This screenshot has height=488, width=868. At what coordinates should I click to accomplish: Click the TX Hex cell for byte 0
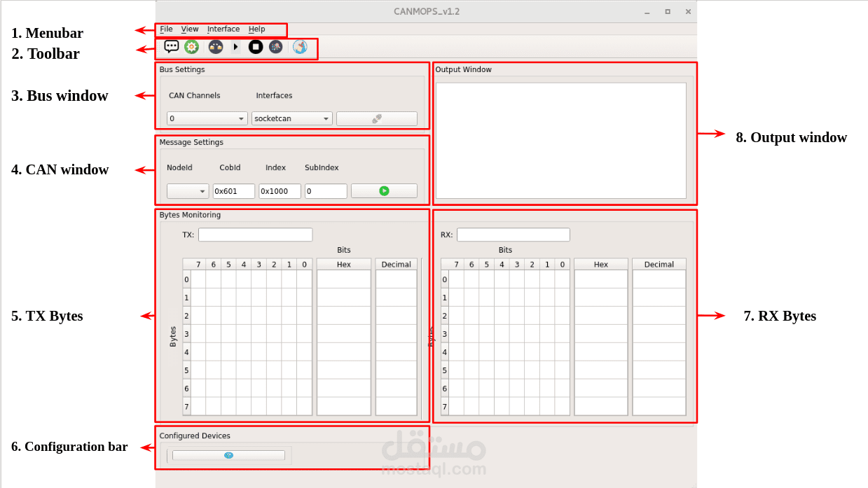(343, 279)
